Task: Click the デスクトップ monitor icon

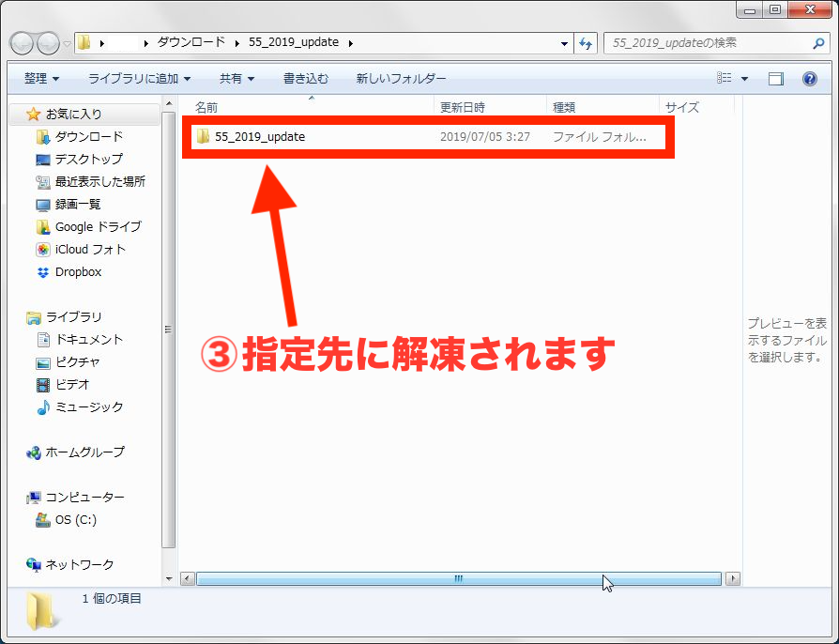Action: (43, 161)
